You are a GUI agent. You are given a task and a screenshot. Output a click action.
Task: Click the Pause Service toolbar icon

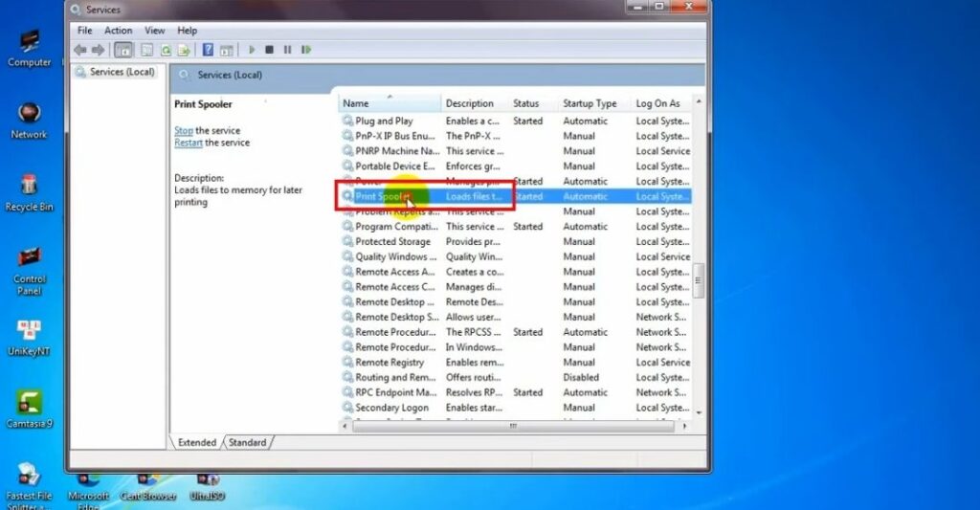tap(287, 50)
